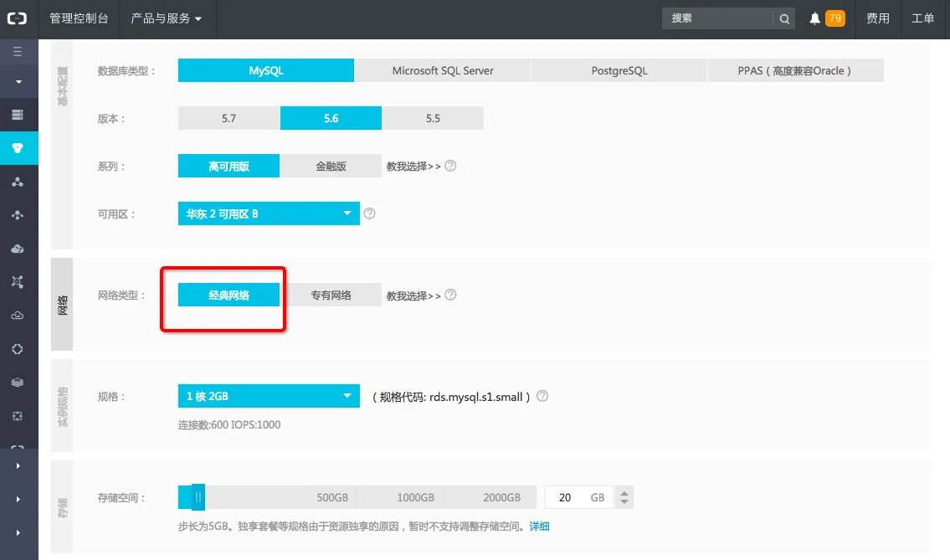The height and width of the screenshot is (560, 950).
Task: Expand the bottom right-arrow group in sidebar
Action: [x=18, y=532]
